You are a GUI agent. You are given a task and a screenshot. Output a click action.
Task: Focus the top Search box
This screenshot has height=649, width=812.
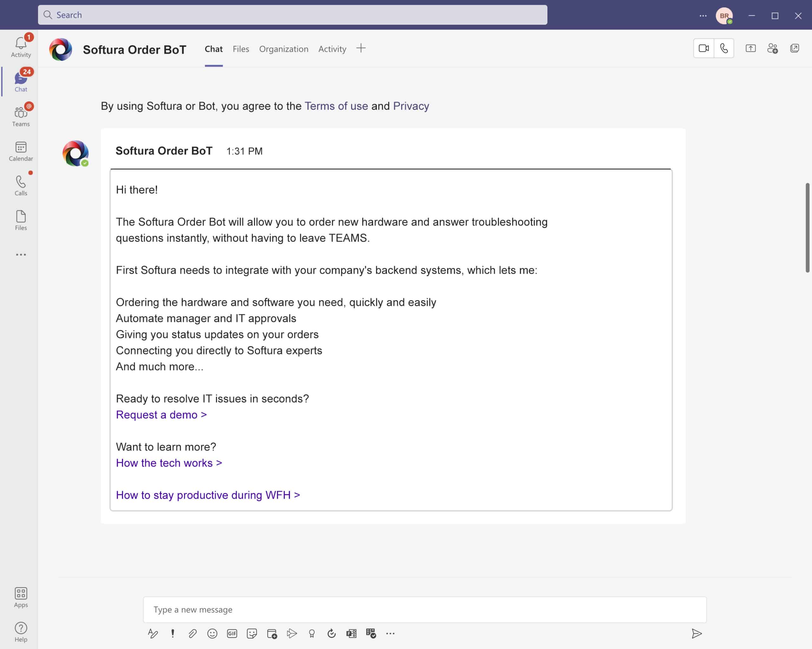pyautogui.click(x=292, y=15)
